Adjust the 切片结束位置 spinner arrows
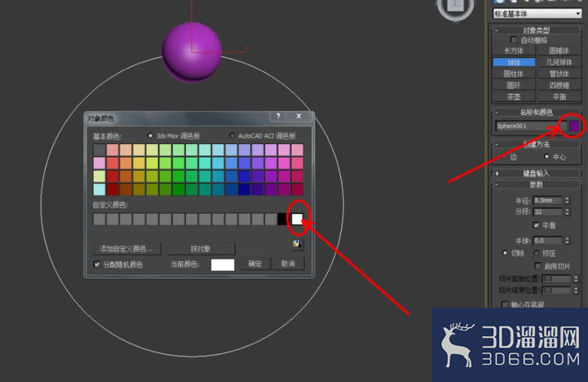This screenshot has height=382, width=588. [x=576, y=290]
